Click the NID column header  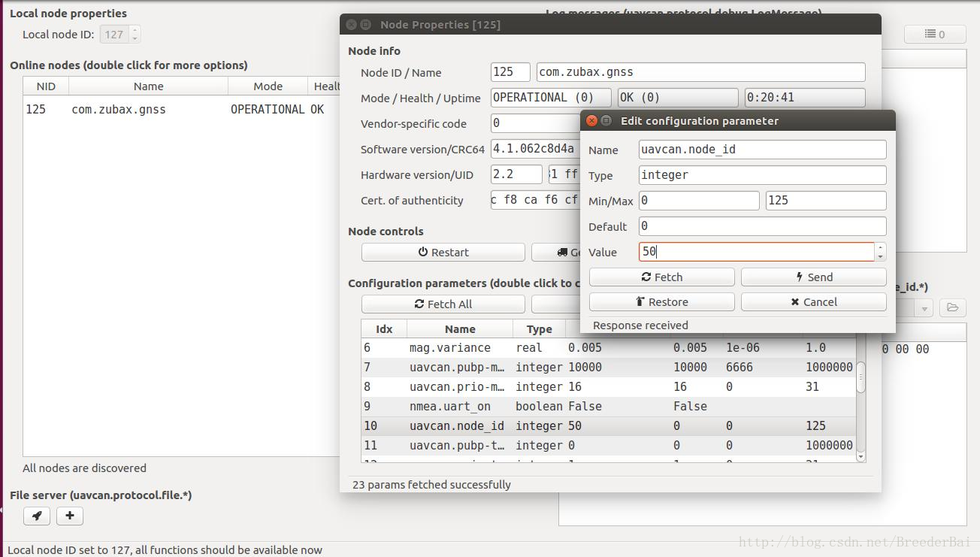point(46,86)
